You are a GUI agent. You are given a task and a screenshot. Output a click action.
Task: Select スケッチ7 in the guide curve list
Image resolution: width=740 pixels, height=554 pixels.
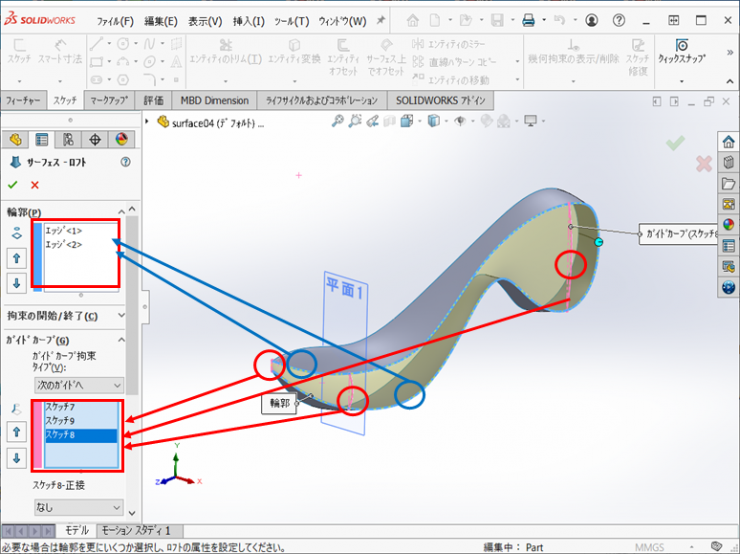[60, 407]
